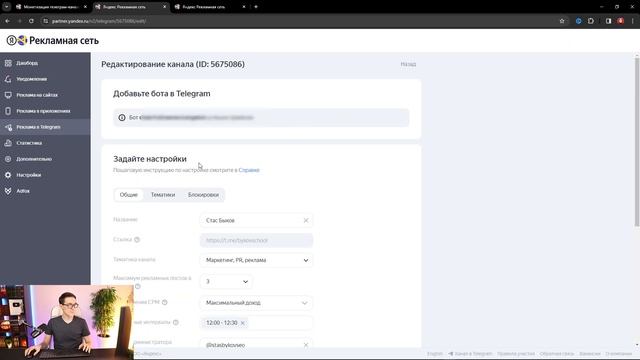Open Дополнительно in the sidebar
Image resolution: width=640 pixels, height=360 pixels.
click(33, 159)
